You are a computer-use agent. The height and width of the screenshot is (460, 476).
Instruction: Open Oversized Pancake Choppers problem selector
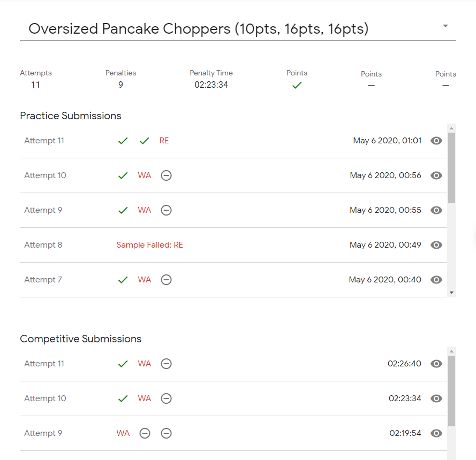(198, 28)
